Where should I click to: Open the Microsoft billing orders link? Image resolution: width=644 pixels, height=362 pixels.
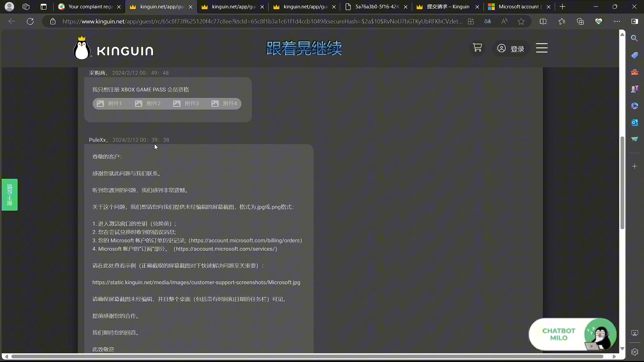pyautogui.click(x=245, y=241)
